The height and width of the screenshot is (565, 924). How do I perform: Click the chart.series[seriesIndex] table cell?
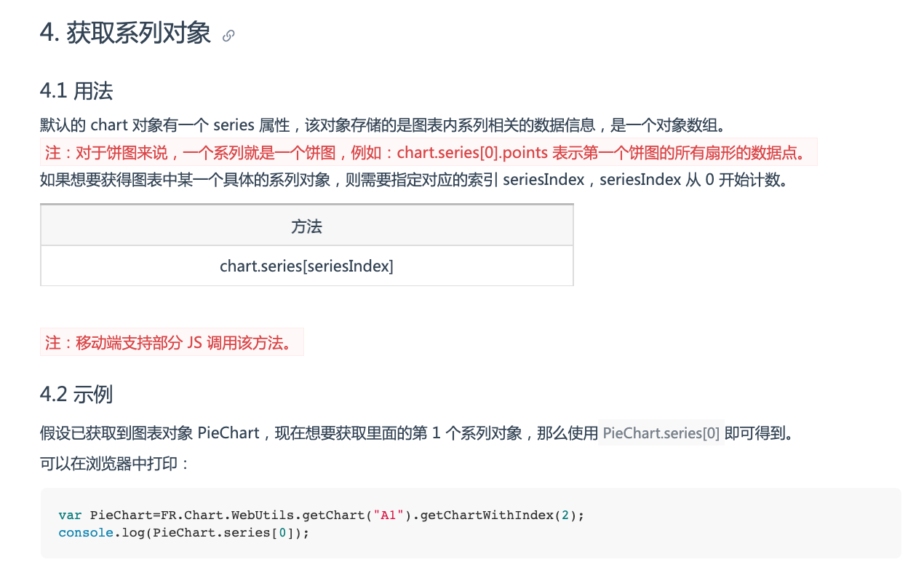306,266
